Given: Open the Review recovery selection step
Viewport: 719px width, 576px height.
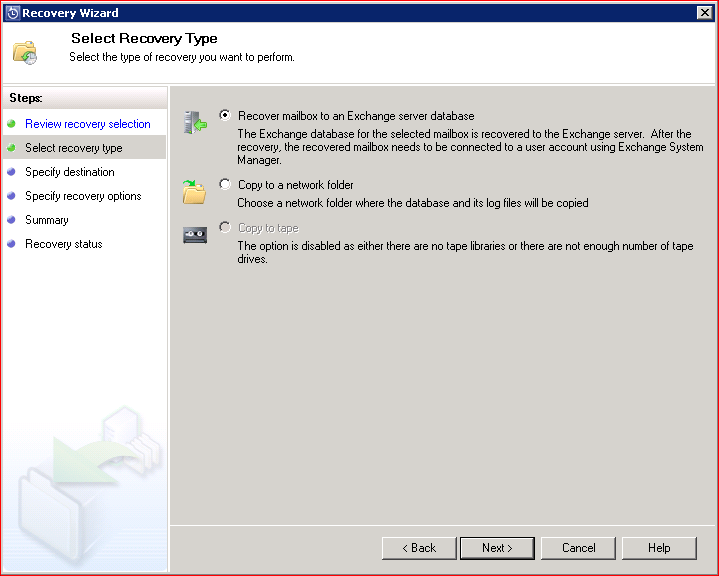Looking at the screenshot, I should click(x=87, y=124).
